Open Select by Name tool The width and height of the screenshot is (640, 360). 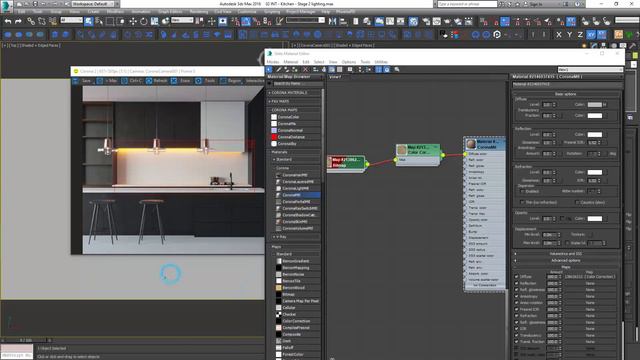coord(99,21)
